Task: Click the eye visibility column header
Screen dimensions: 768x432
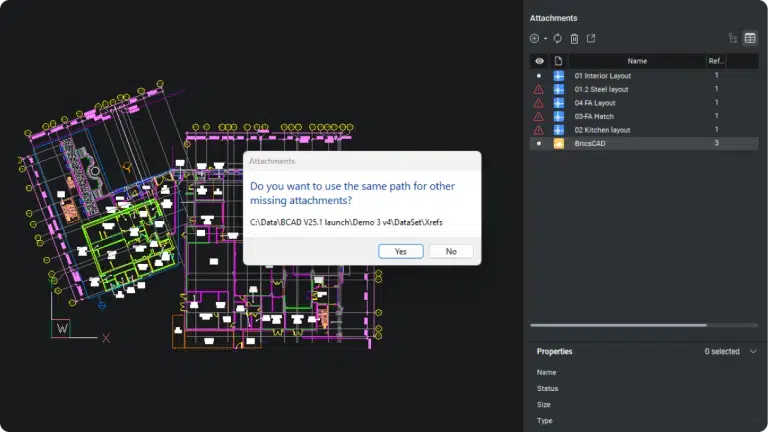Action: tap(539, 61)
